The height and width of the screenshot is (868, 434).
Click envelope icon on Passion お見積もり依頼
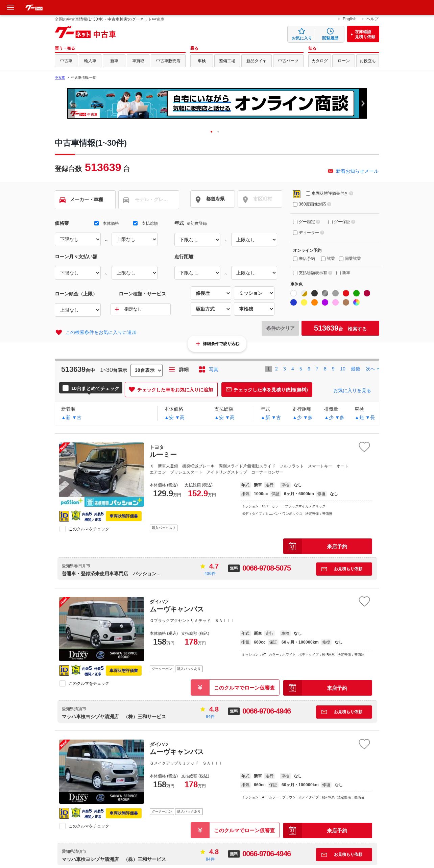324,569
